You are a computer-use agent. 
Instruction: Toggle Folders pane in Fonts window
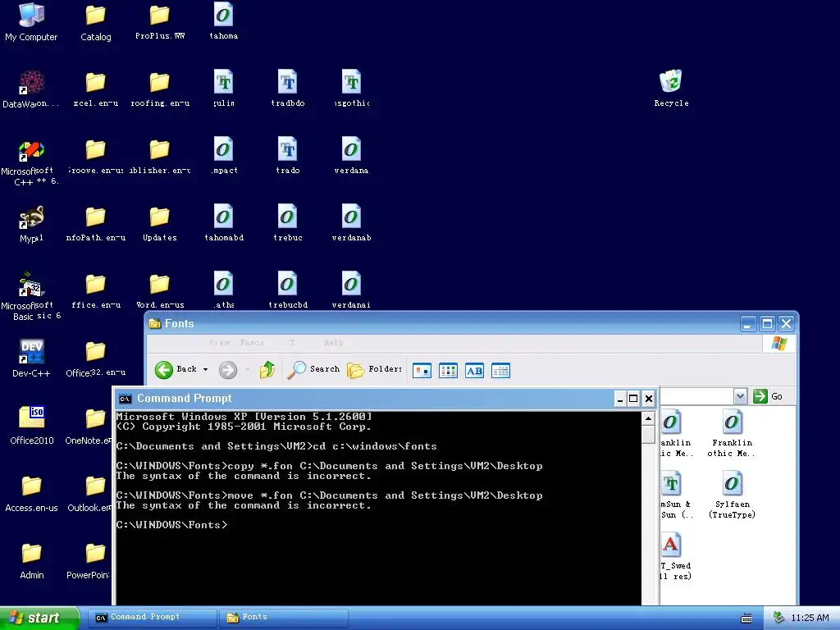(x=374, y=370)
